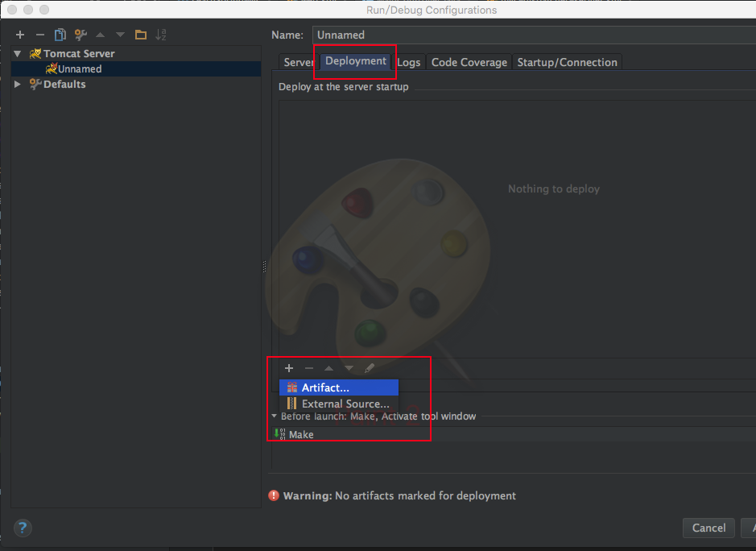Click the Defaults wrench icon in tree

click(35, 84)
